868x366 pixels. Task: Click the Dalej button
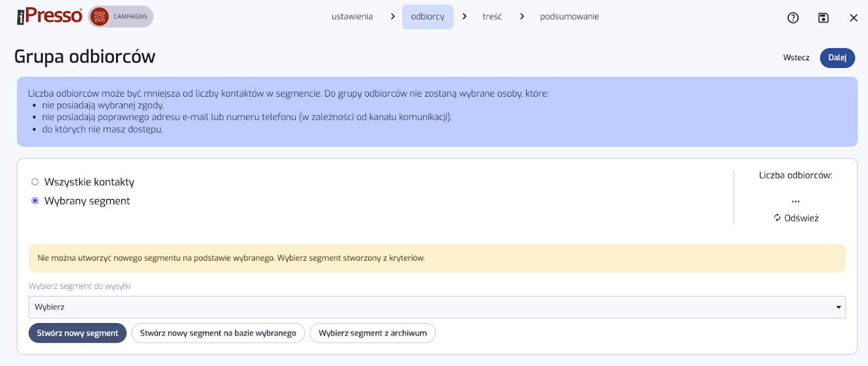(x=837, y=58)
